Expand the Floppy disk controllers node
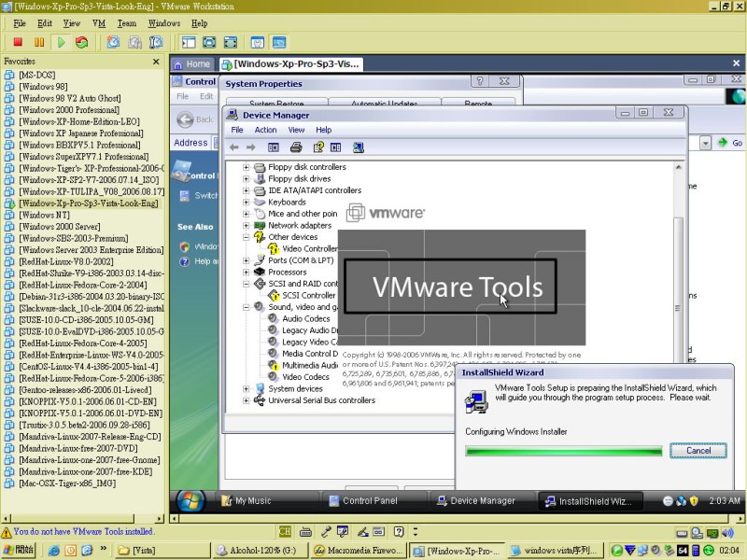 [246, 167]
